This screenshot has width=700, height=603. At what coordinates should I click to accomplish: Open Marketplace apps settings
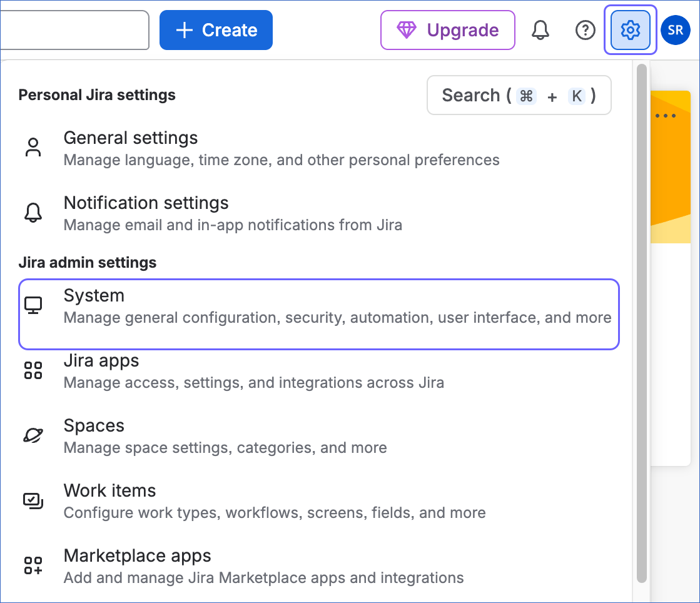[x=319, y=566]
